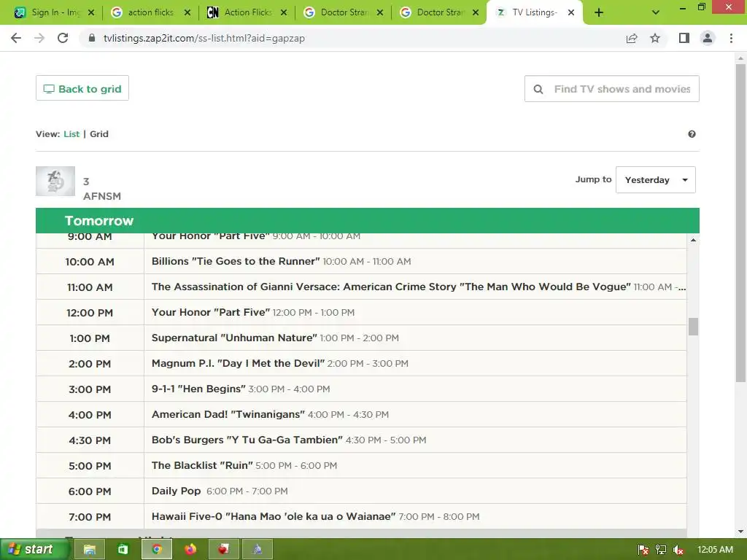
Task: Close the TV Listings tab
Action: point(571,13)
